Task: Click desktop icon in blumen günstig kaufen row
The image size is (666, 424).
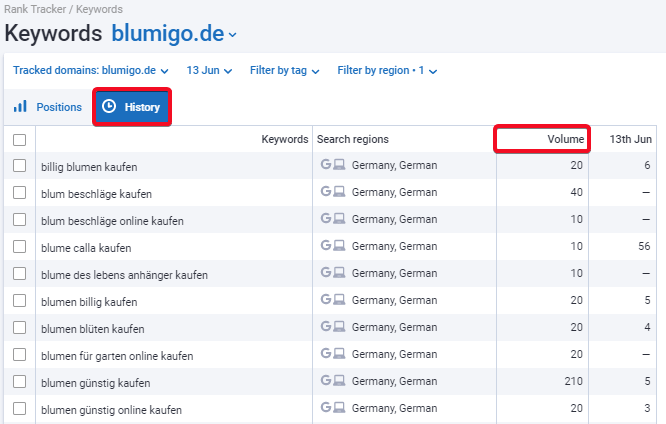Action: point(339,380)
